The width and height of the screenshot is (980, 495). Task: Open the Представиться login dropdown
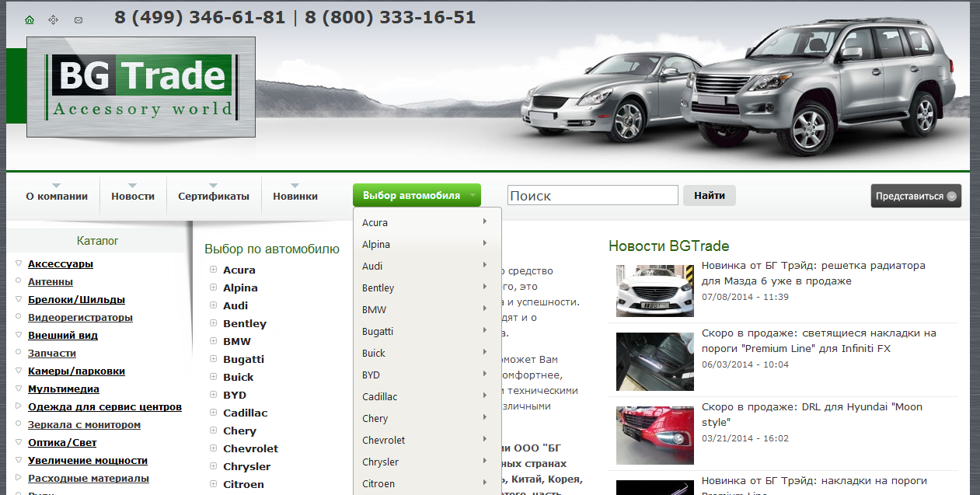point(915,196)
